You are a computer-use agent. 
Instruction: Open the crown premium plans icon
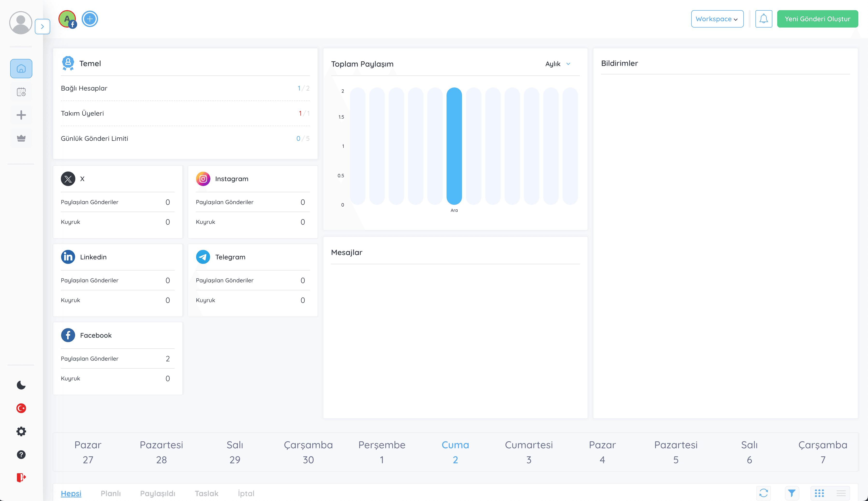coord(21,138)
